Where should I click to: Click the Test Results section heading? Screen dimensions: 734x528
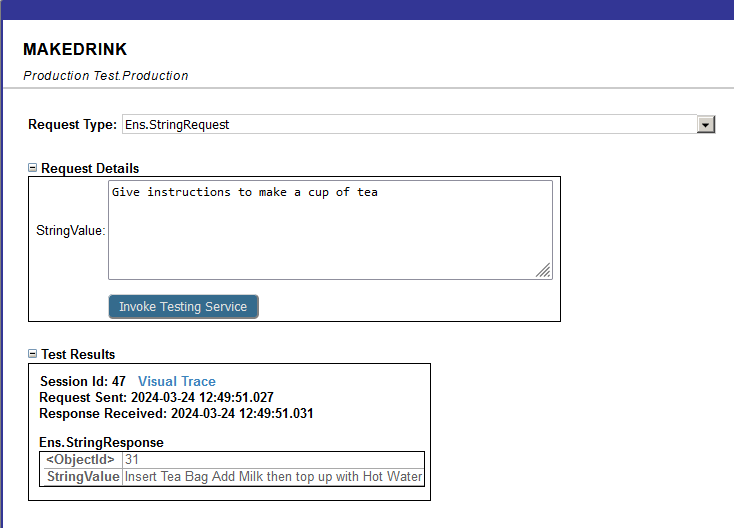tap(78, 355)
